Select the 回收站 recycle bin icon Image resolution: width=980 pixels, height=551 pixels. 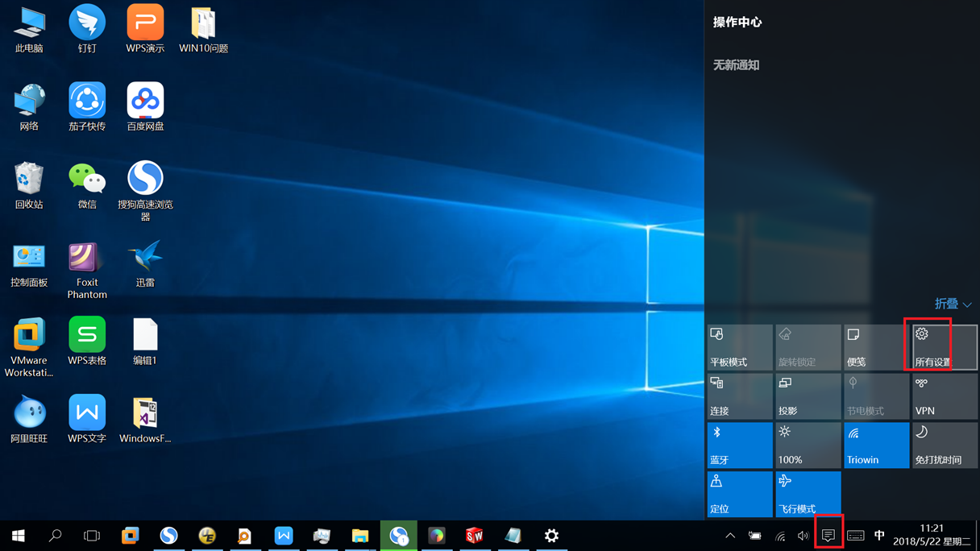coord(29,186)
